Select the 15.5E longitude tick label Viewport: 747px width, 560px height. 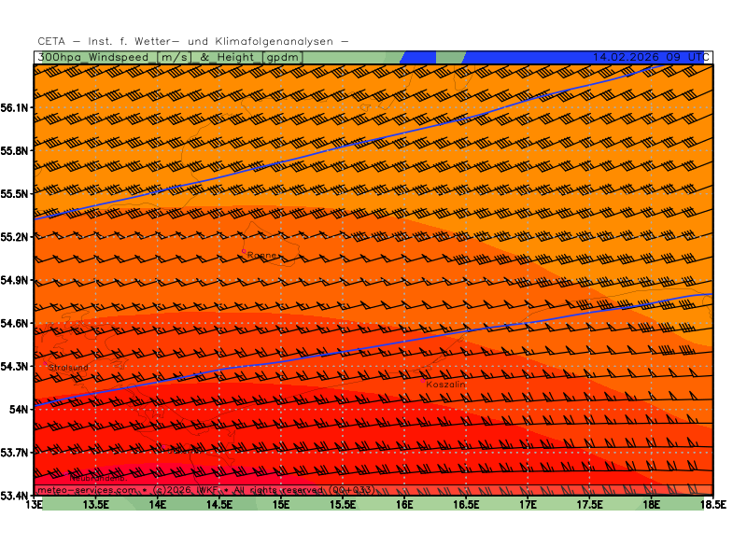click(x=343, y=504)
